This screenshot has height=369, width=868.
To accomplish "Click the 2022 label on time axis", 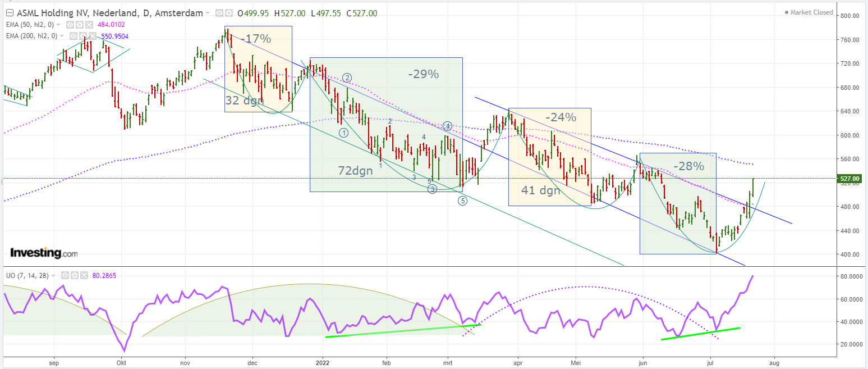I will (323, 363).
